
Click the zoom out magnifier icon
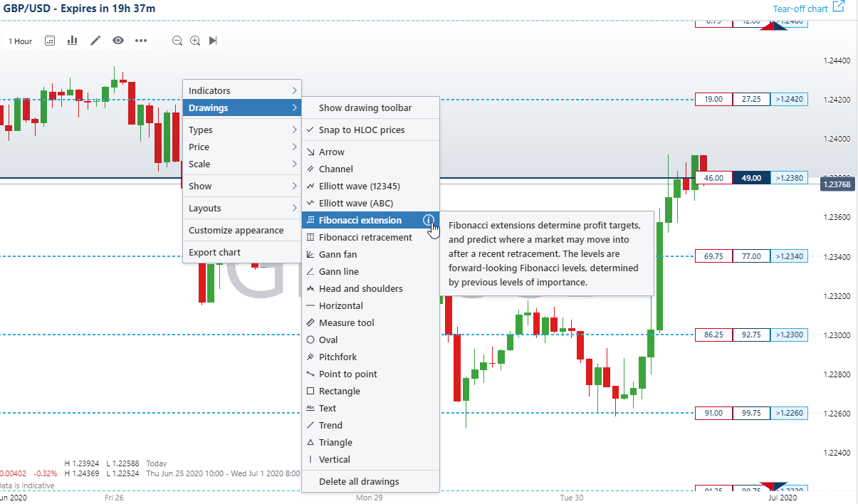[x=177, y=41]
